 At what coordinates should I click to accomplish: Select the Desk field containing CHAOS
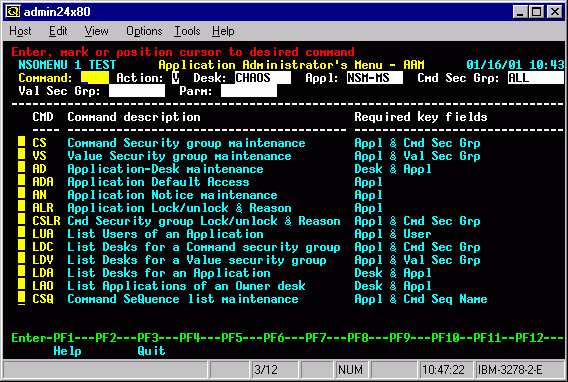coord(263,78)
